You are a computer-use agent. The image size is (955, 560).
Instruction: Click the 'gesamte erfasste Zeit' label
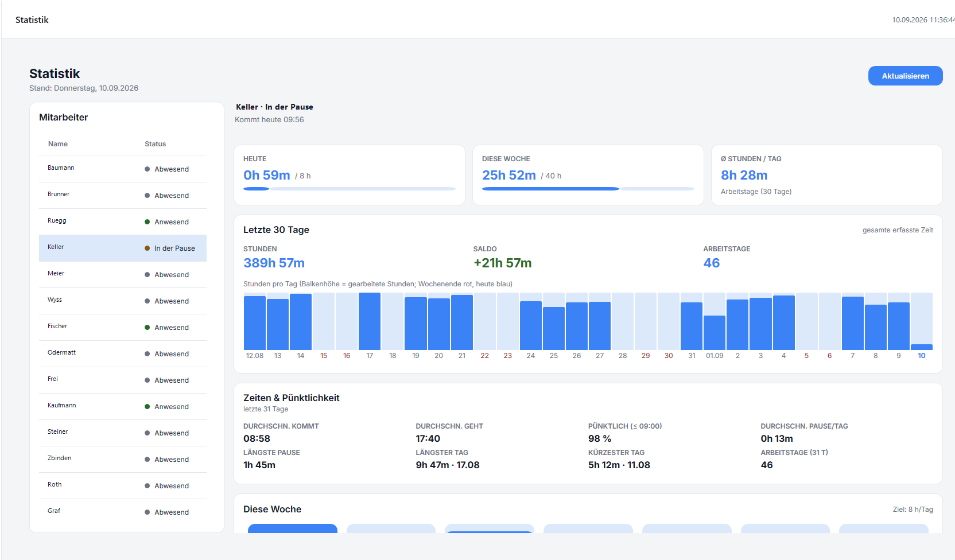click(x=898, y=230)
